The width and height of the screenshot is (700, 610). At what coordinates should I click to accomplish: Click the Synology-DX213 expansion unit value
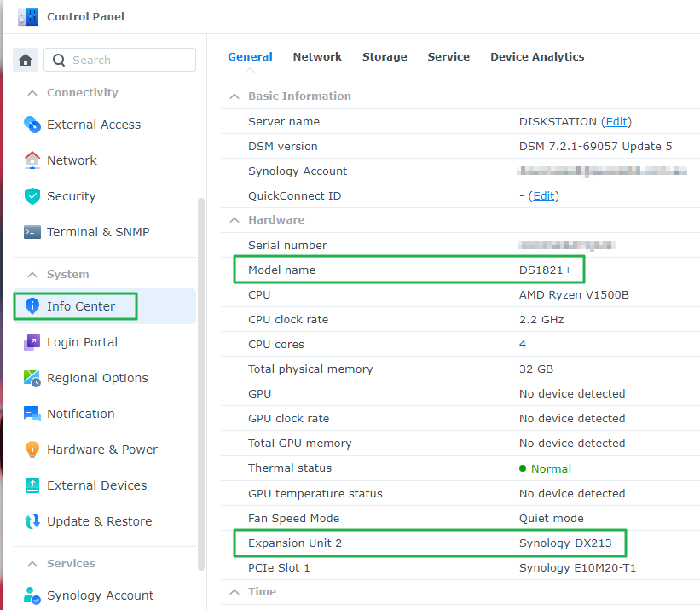[x=565, y=543]
